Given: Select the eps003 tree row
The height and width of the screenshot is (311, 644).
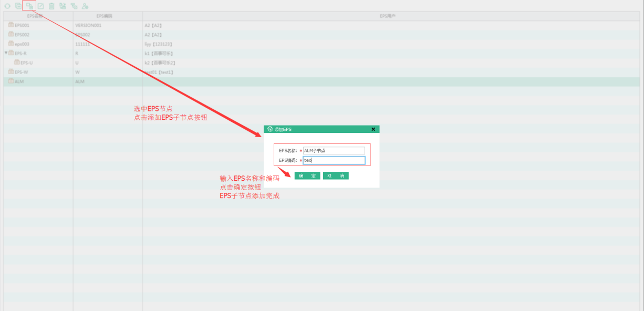Looking at the screenshot, I should 22,44.
